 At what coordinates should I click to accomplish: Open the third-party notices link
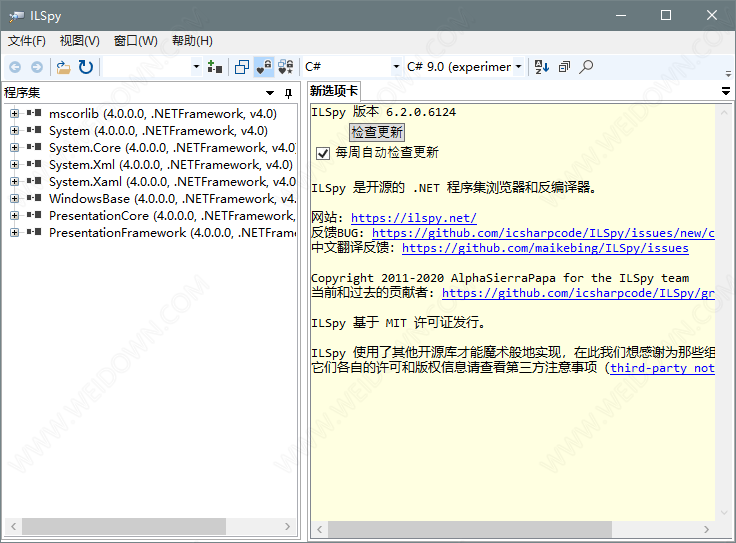click(662, 368)
